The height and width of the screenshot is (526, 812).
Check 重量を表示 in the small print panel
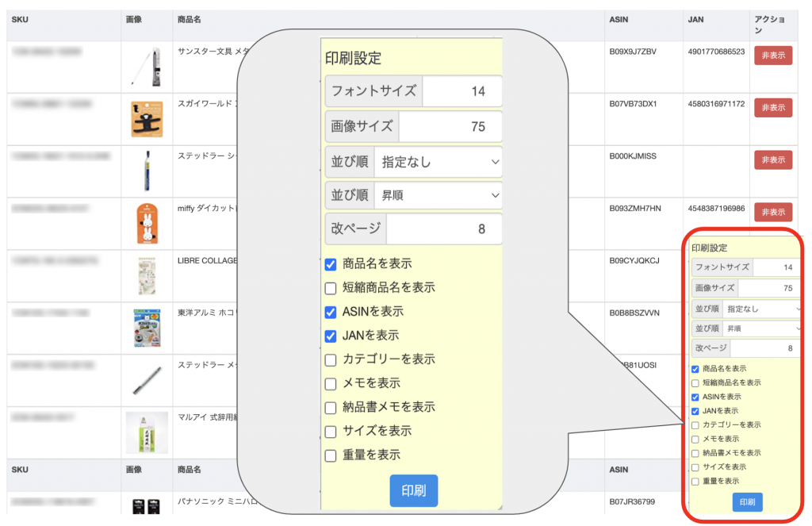[x=695, y=482]
